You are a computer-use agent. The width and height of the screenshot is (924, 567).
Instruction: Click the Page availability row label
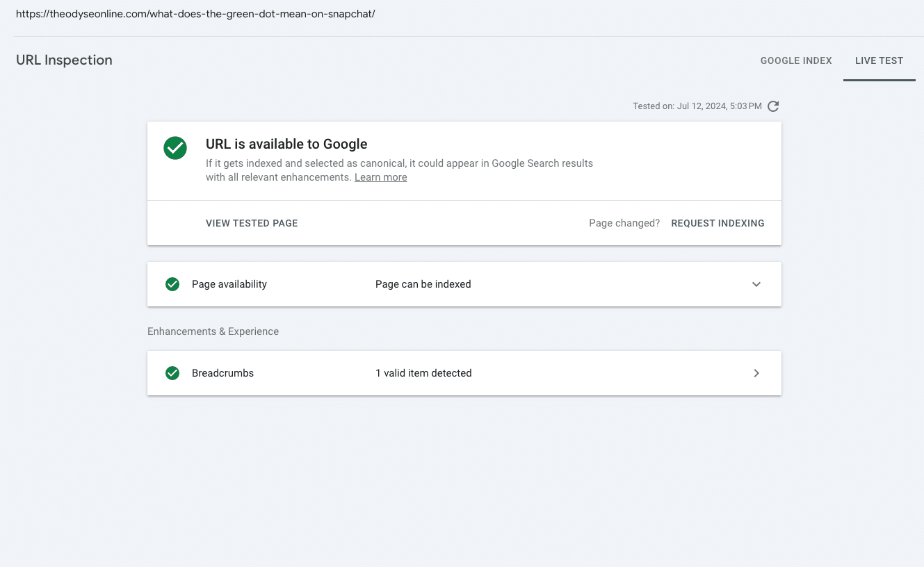coord(229,284)
